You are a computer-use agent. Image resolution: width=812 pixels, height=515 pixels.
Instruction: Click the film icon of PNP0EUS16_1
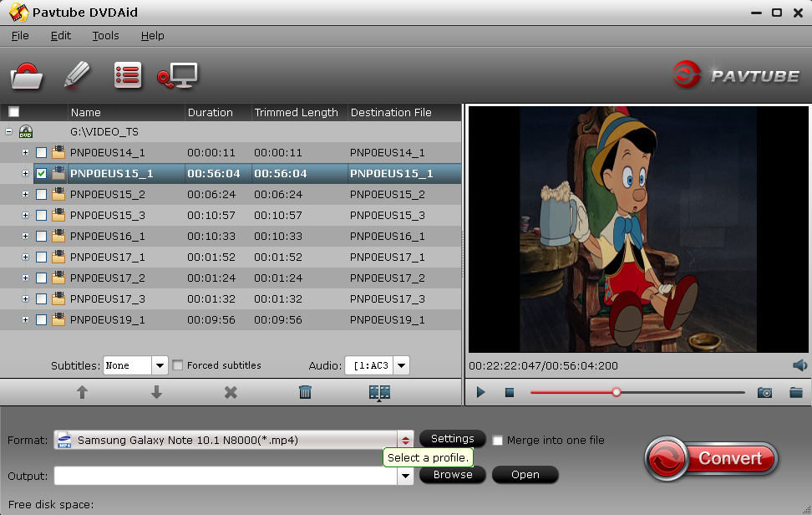(x=58, y=236)
